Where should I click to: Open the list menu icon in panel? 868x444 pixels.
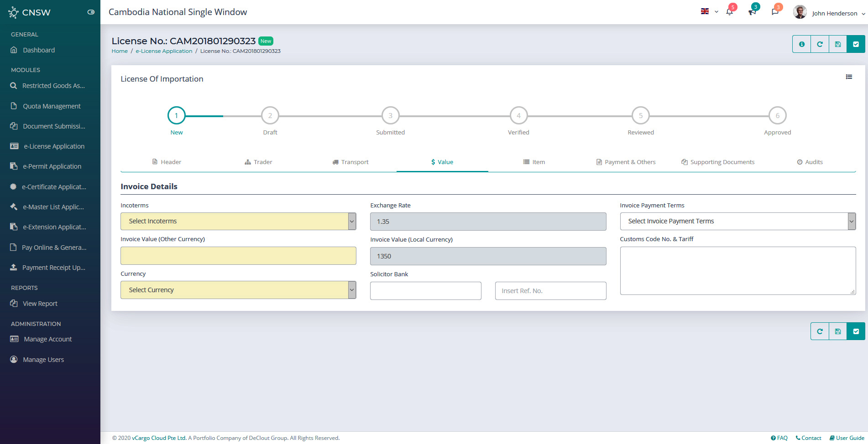tap(849, 77)
